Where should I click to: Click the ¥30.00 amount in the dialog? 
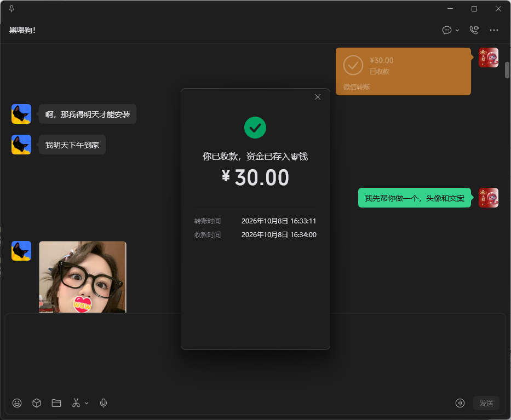pos(255,177)
